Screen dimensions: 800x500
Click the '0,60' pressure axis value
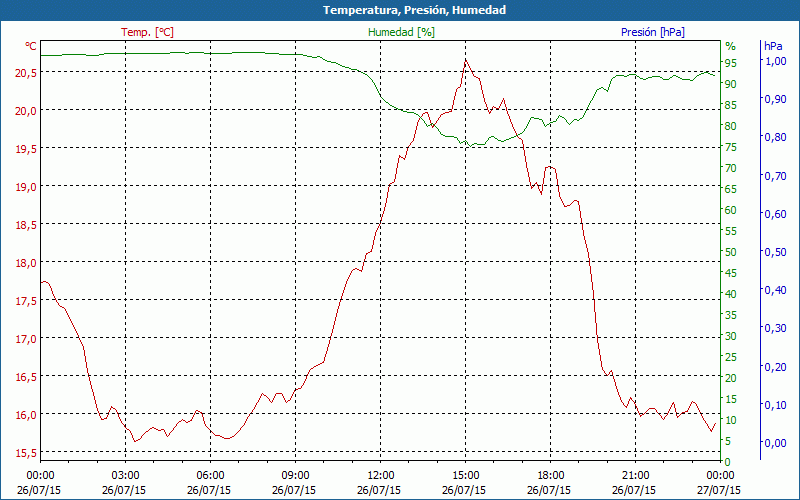(774, 214)
